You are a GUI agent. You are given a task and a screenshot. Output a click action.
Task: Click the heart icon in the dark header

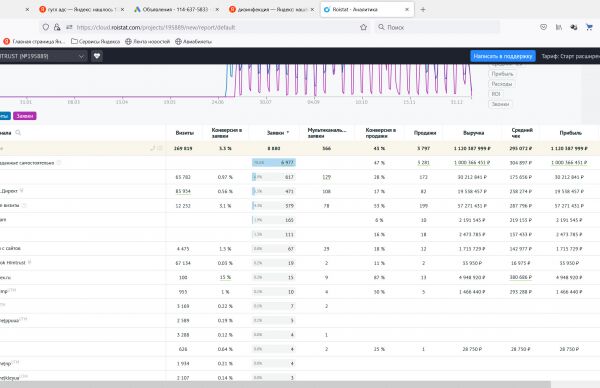(97, 56)
